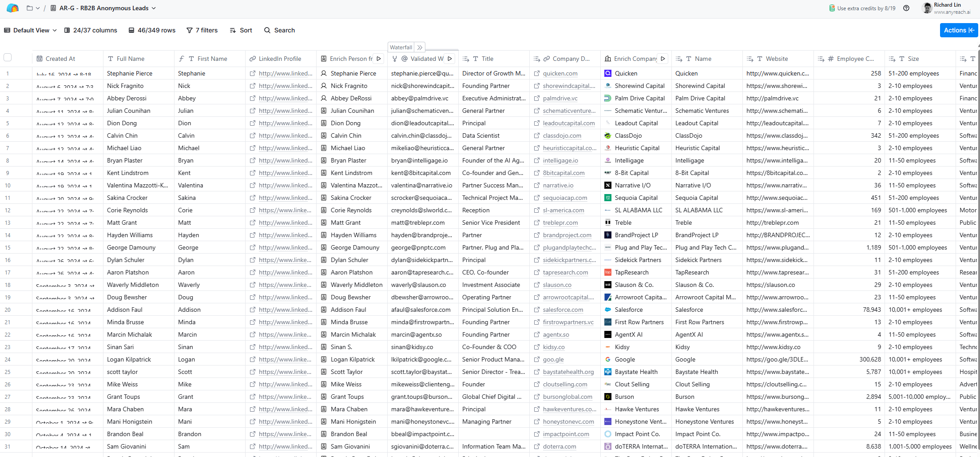Run the Enrich Company column play button
The image size is (980, 457).
click(663, 59)
